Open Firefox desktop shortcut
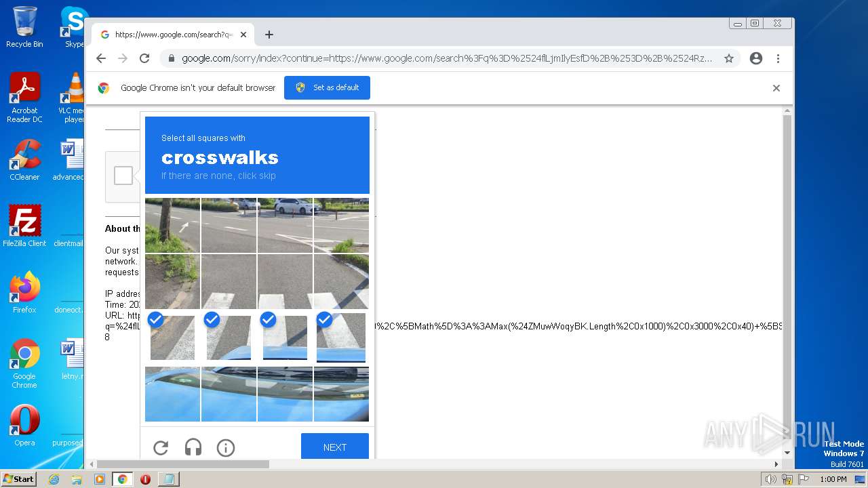 tap(24, 292)
